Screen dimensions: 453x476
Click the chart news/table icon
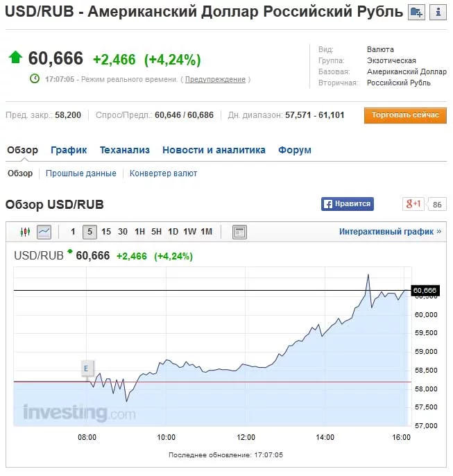[239, 232]
